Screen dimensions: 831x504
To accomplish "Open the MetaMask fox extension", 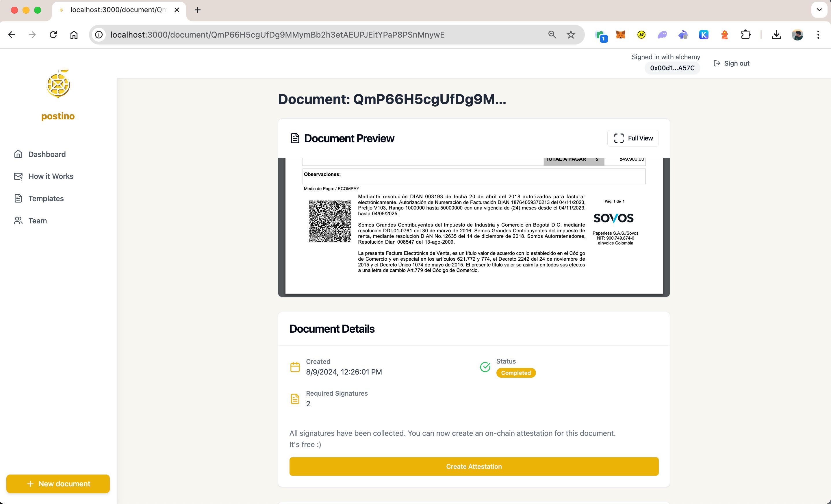I will (621, 35).
